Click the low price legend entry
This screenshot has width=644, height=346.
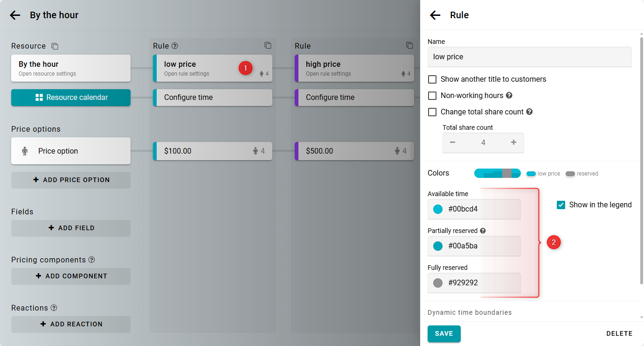(543, 174)
